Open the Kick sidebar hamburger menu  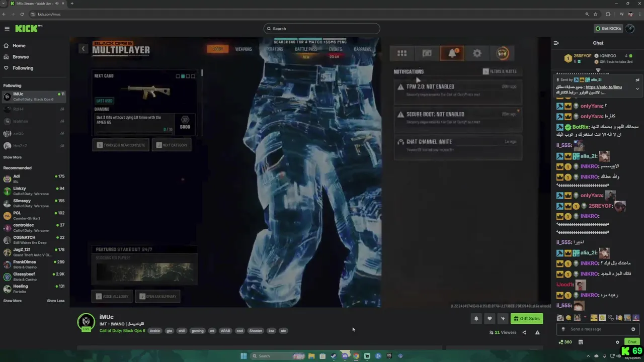(x=7, y=29)
